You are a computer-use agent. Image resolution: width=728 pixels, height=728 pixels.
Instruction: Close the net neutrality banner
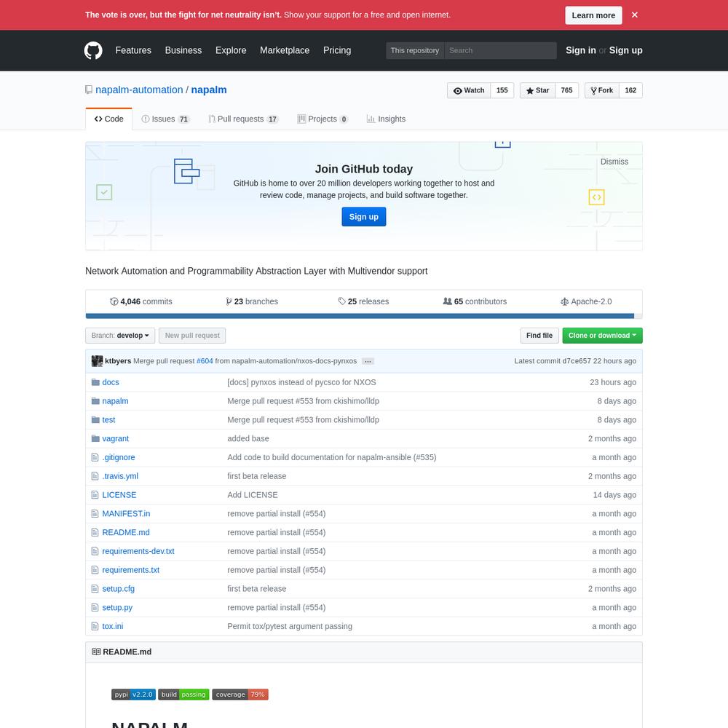tap(635, 15)
